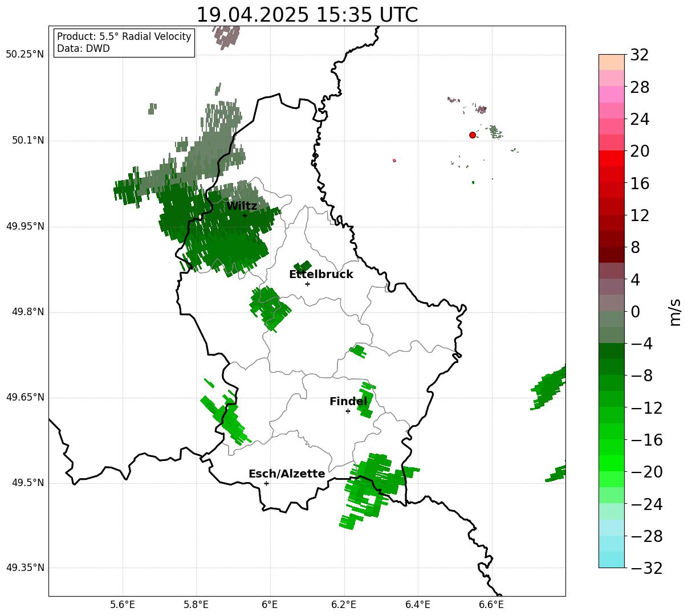Click the 49.5°N latitude tick label
This screenshot has height=616, width=688.
[27, 483]
